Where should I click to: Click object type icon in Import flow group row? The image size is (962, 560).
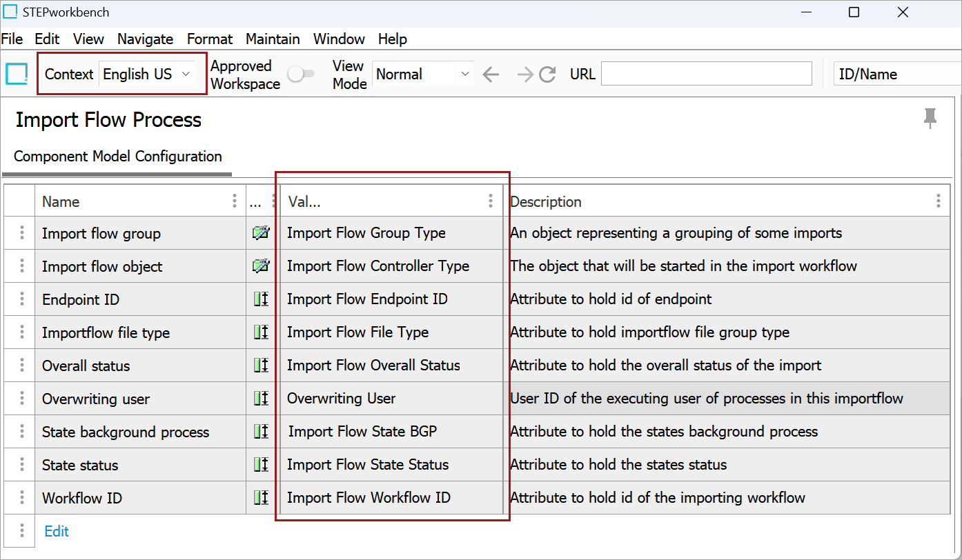[261, 233]
